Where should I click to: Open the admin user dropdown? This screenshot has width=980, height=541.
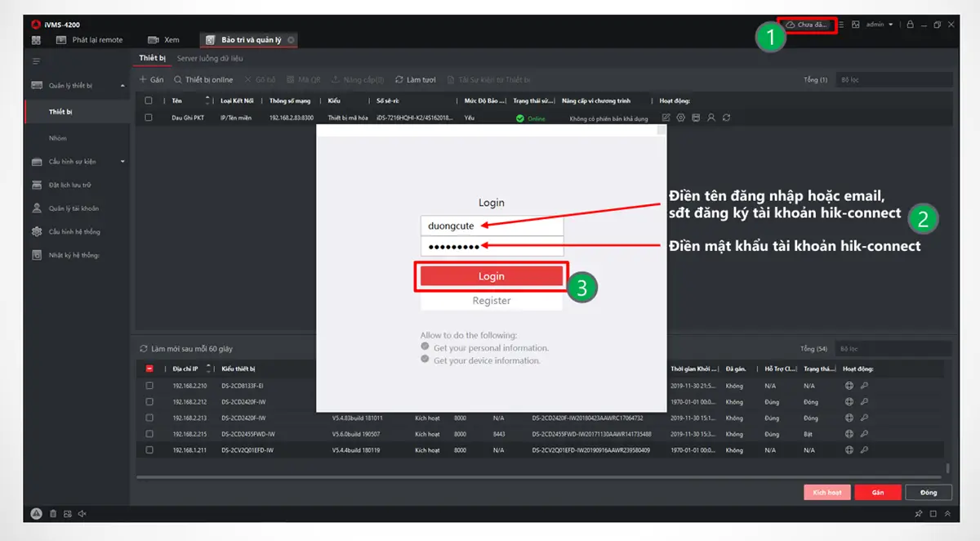pos(879,25)
